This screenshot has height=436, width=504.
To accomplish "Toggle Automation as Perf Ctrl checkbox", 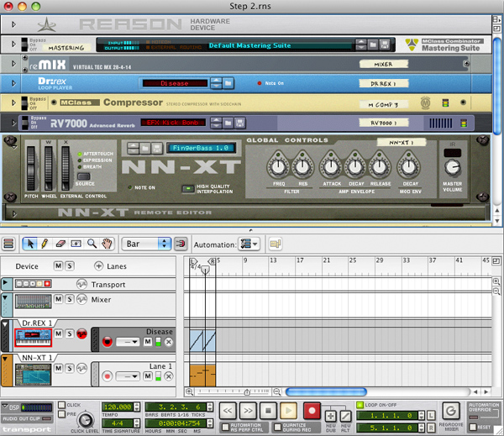I will (x=225, y=427).
